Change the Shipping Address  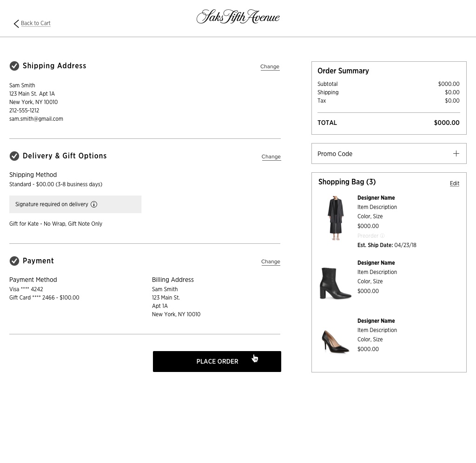tap(270, 66)
